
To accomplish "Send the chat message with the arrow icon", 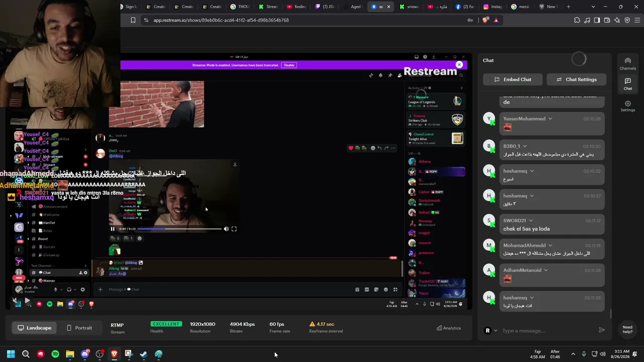I will tap(601, 330).
